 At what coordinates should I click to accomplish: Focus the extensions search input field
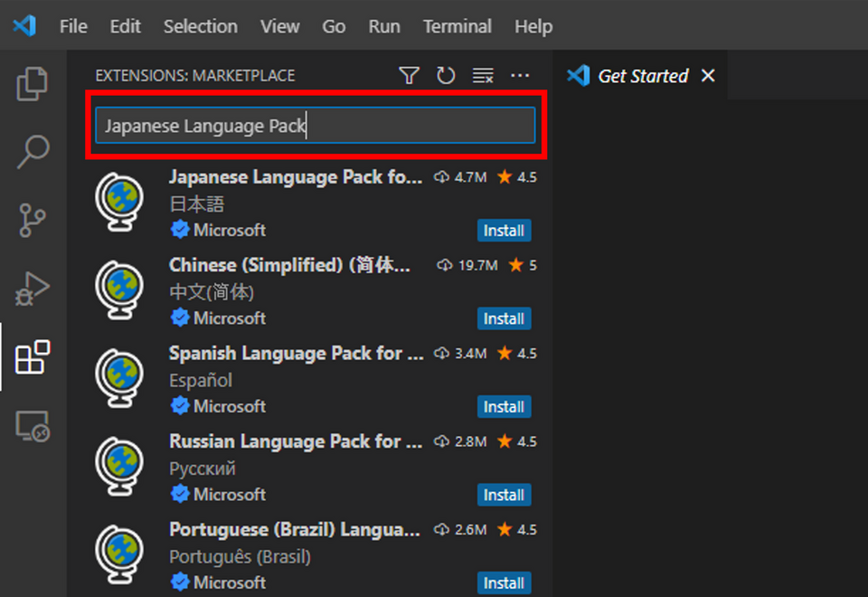point(316,126)
